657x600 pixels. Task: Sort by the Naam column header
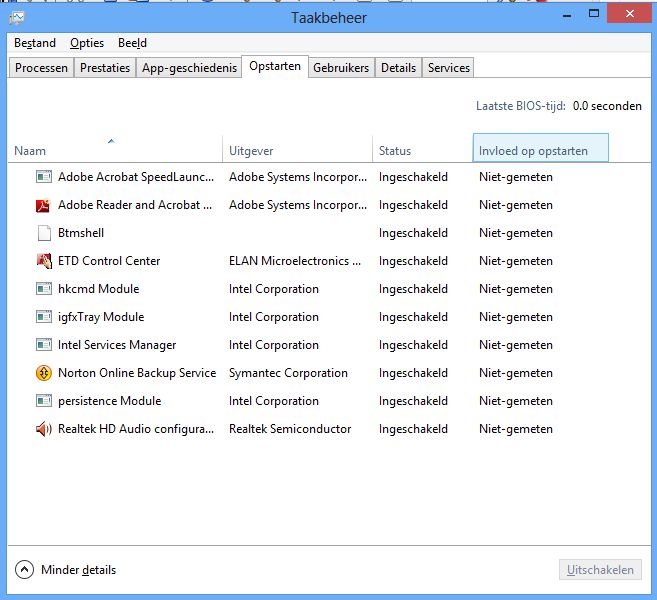click(x=115, y=150)
